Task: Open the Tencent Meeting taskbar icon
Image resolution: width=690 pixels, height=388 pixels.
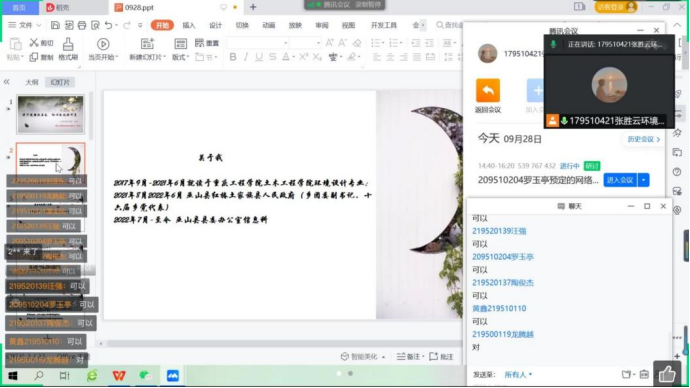Action: (x=172, y=376)
